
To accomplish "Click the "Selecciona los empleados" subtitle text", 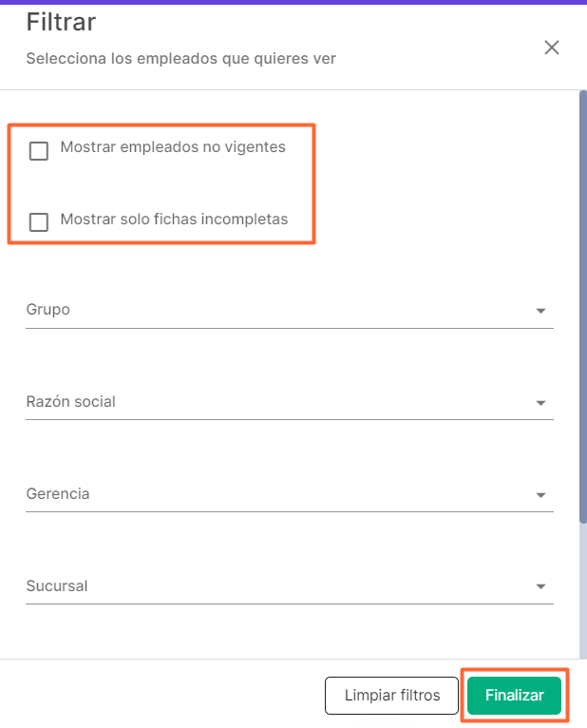I will click(x=180, y=59).
